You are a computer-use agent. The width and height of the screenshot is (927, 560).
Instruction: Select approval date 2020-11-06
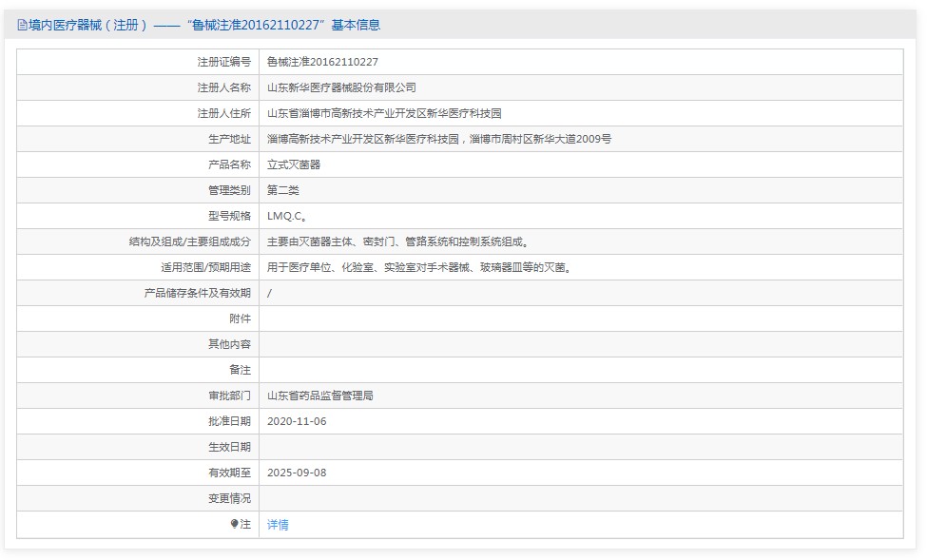coord(297,421)
